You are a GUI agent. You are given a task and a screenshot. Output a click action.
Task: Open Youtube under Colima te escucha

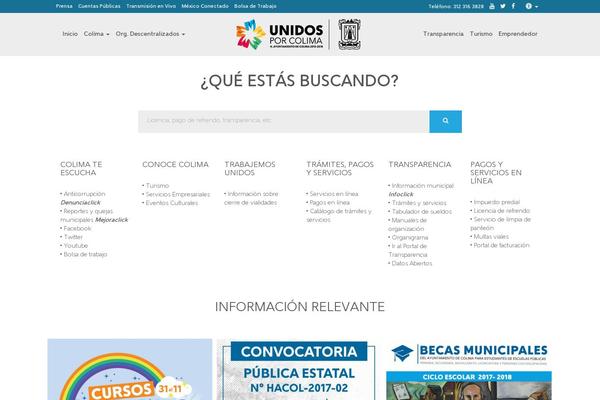[x=75, y=246]
